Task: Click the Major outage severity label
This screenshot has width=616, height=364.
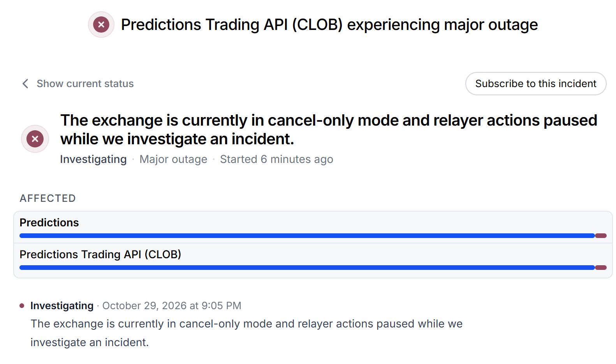Action: click(x=173, y=159)
